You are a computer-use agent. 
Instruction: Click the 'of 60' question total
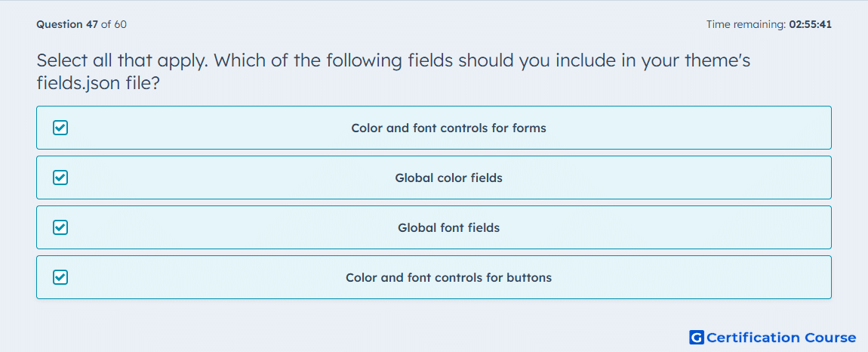114,24
